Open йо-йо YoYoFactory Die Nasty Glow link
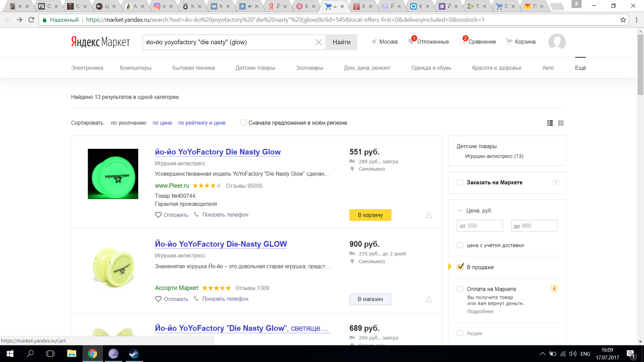This screenshot has height=362, width=644. (x=218, y=152)
